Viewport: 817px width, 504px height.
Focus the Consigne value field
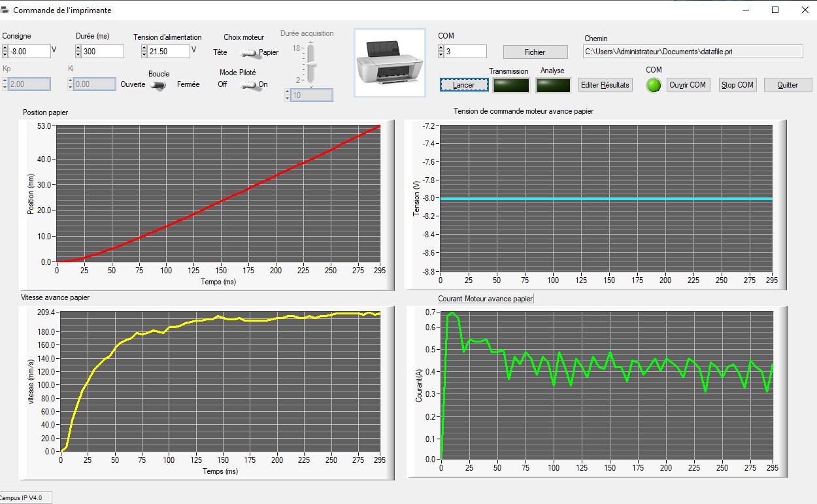29,51
